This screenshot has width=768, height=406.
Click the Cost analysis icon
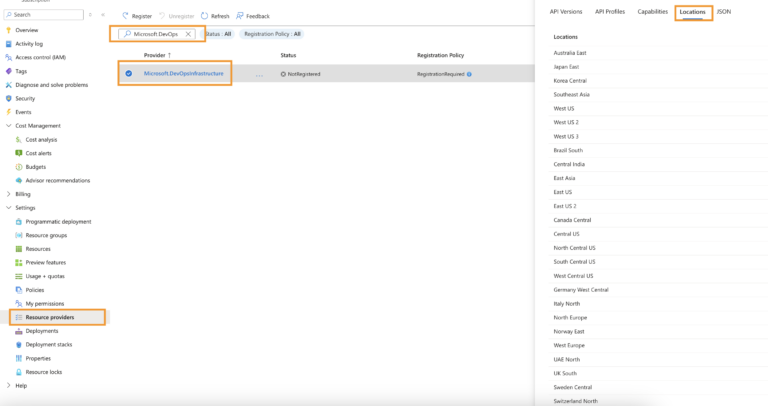click(x=19, y=140)
